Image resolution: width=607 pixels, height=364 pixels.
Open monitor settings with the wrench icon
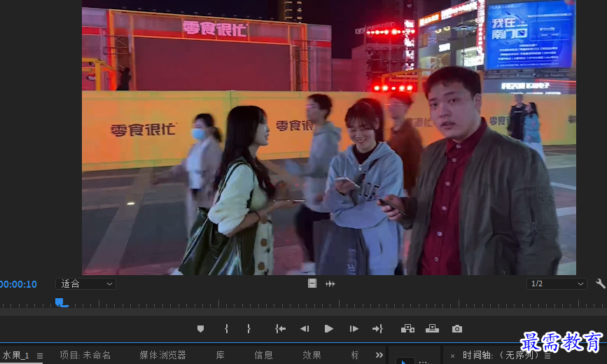(601, 283)
